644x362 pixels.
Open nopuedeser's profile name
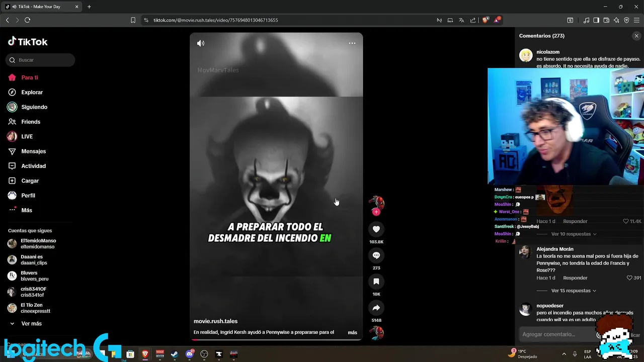pos(550,306)
